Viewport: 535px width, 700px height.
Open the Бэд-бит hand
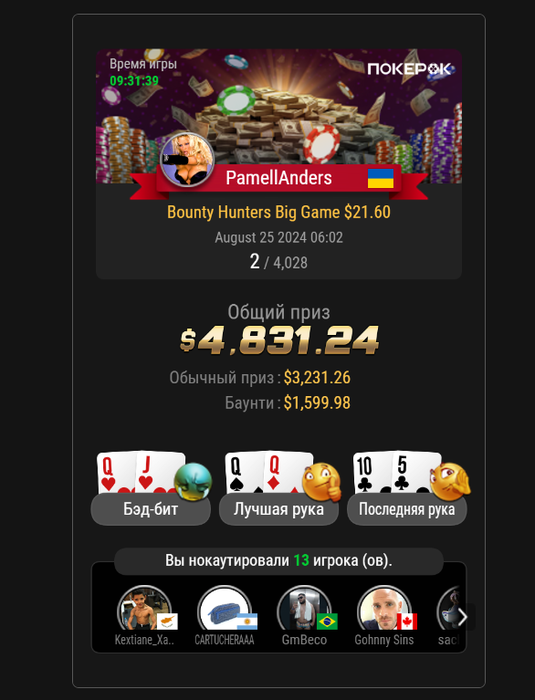point(150,509)
